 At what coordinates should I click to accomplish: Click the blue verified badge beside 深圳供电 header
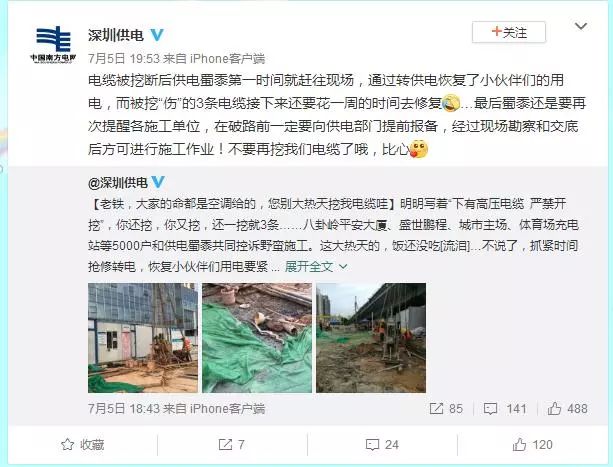tap(157, 35)
